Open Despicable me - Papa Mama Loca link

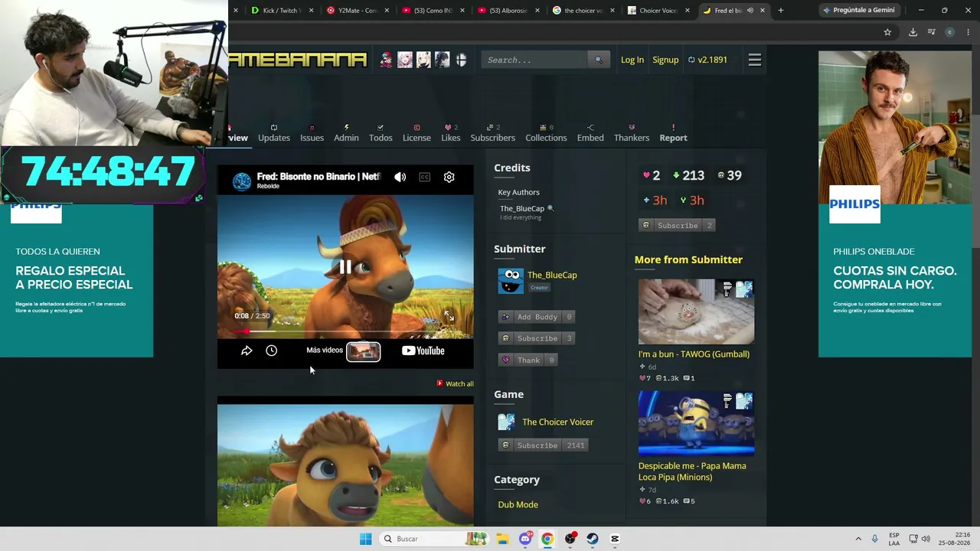pyautogui.click(x=692, y=471)
